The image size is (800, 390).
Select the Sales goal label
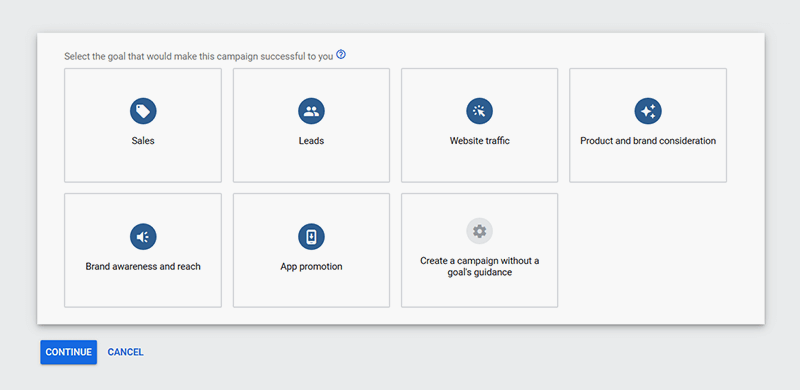point(143,141)
